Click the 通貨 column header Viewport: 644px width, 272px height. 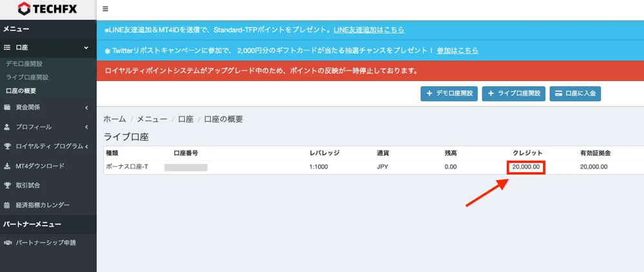[x=383, y=153]
